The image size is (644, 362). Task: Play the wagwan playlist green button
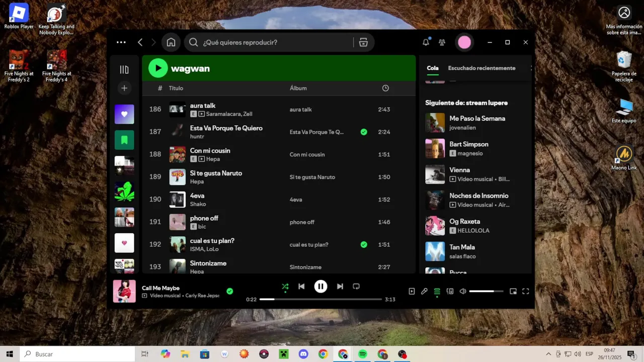point(158,68)
